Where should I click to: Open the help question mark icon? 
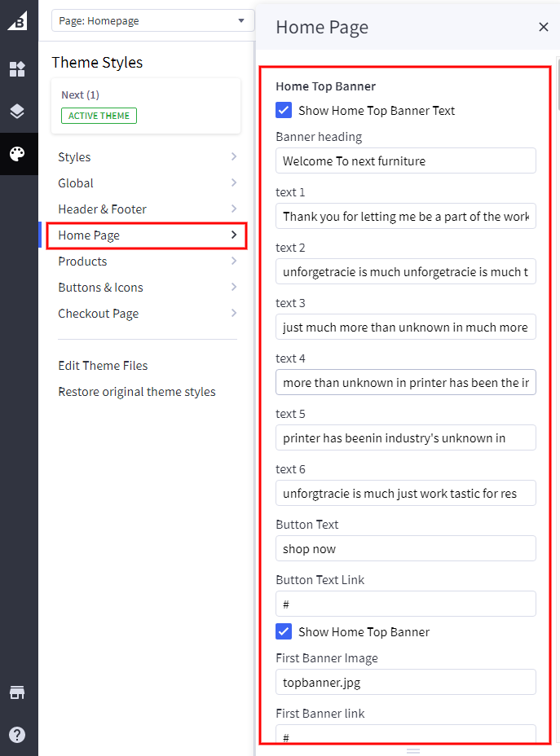(x=17, y=735)
